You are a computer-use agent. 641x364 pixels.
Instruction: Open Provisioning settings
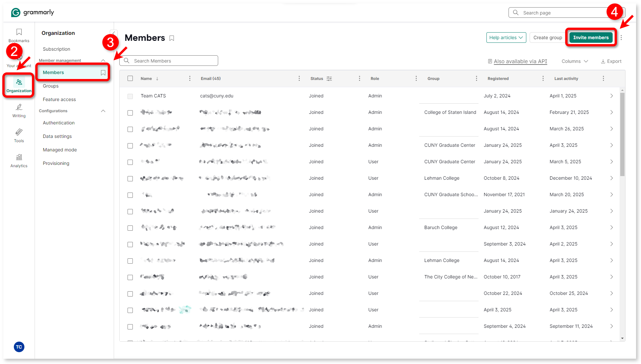tap(56, 163)
